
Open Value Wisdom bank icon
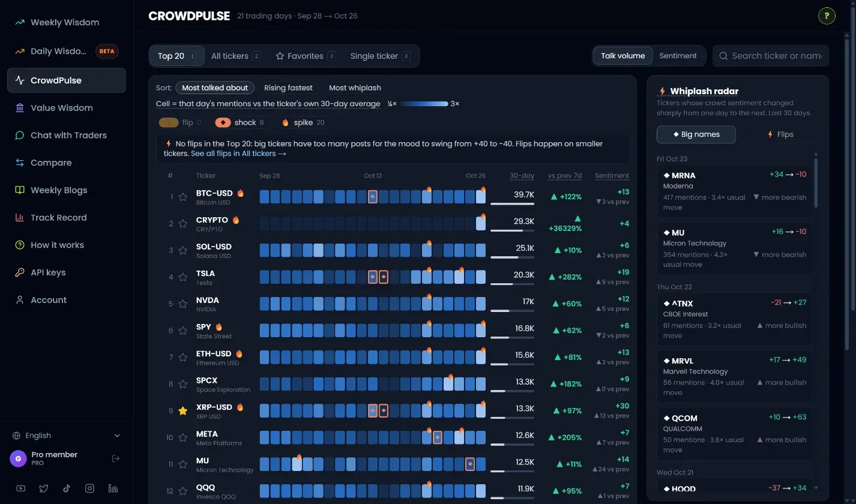click(x=20, y=108)
